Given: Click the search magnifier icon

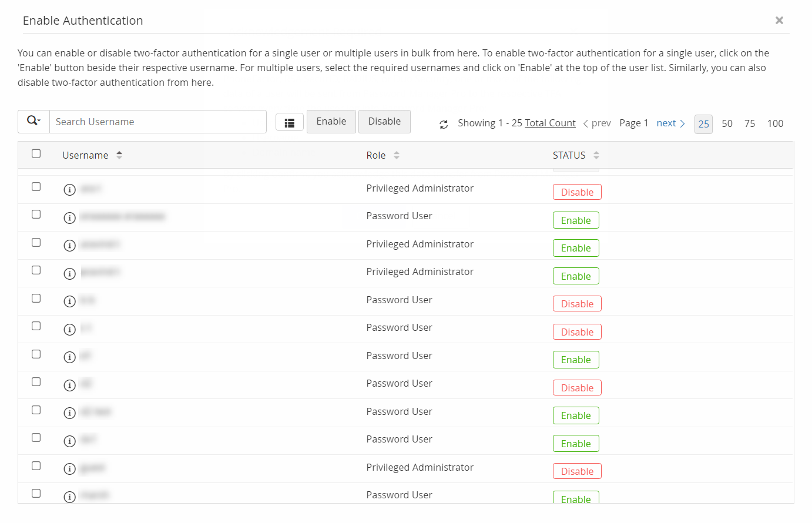Looking at the screenshot, I should point(32,120).
